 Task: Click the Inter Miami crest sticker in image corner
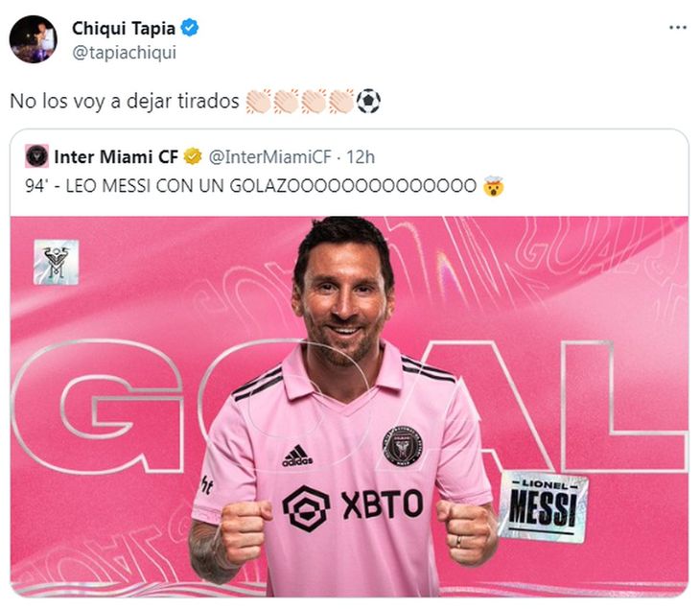click(57, 262)
